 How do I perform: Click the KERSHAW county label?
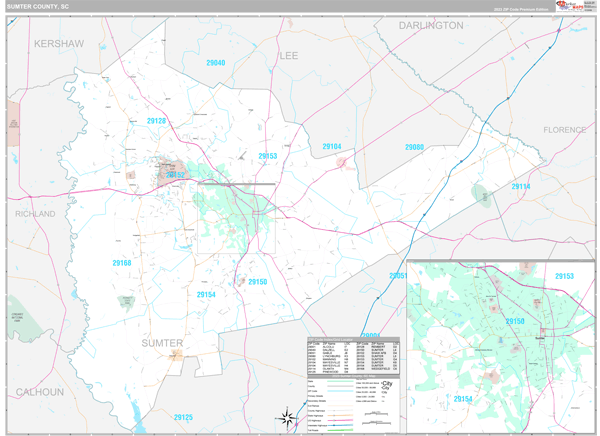(x=59, y=44)
